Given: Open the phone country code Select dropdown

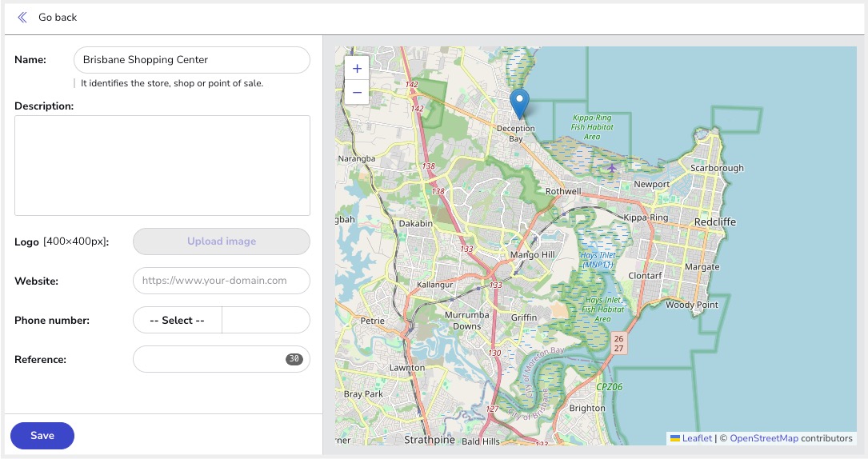Looking at the screenshot, I should tap(177, 320).
